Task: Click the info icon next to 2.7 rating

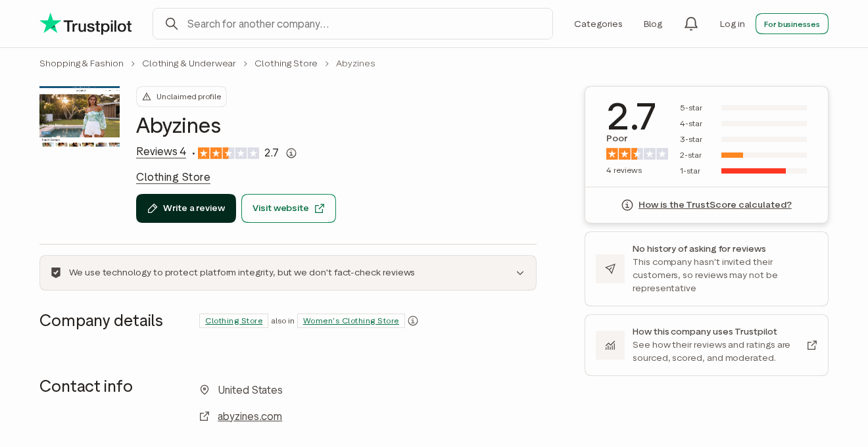Action: [x=291, y=153]
